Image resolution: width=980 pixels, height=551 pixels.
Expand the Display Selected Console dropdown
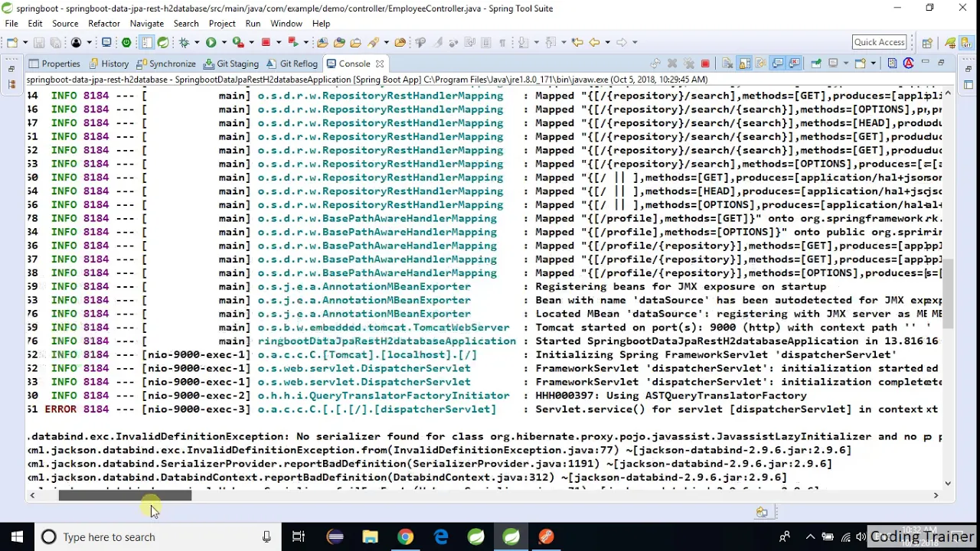point(844,64)
